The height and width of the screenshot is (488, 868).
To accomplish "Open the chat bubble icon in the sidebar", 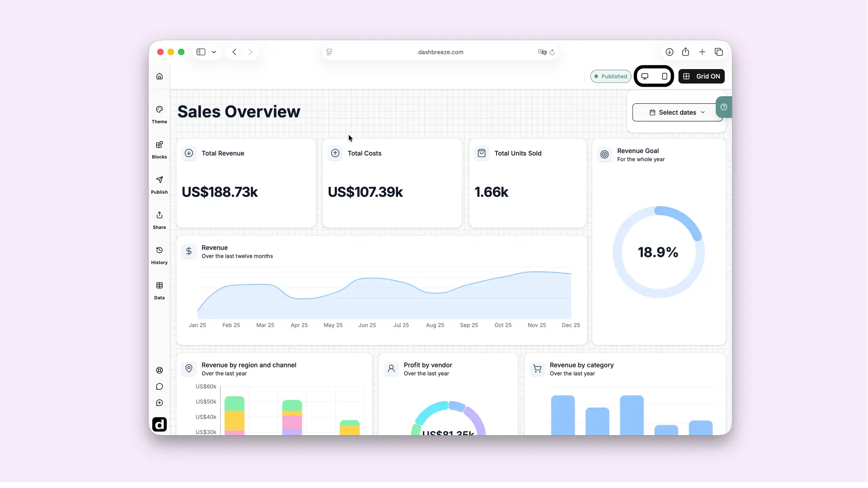I will click(160, 386).
